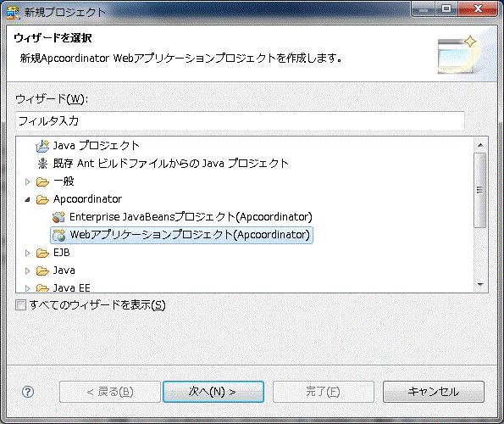
Task: Select Enterprise JavaBeansプロジェクト(Apcoordinator) entry
Action: point(191,217)
